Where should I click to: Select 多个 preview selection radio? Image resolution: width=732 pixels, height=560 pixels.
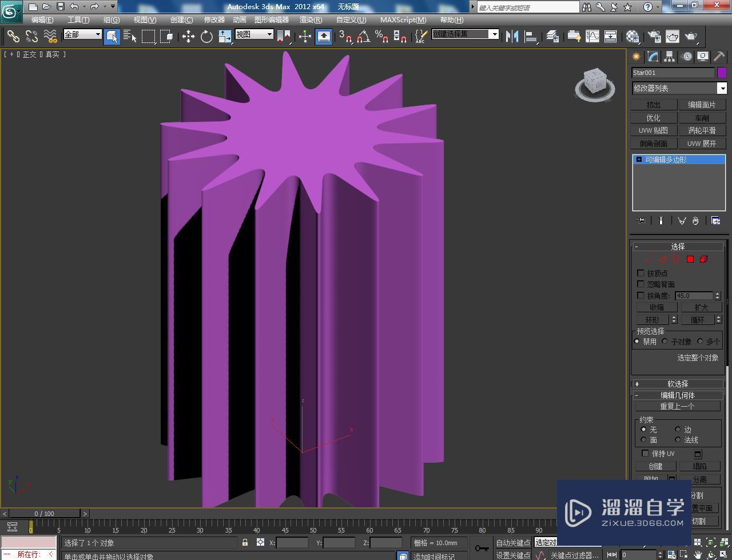700,341
